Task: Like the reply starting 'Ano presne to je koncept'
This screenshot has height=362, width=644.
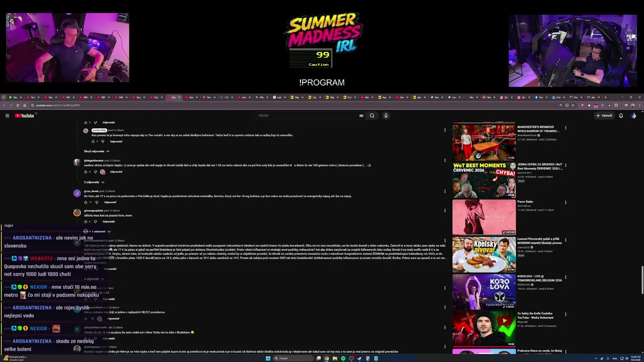Action: pyautogui.click(x=93, y=141)
